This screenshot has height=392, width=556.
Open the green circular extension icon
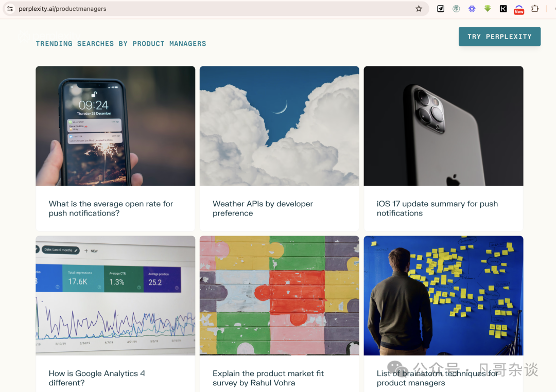pos(456,9)
